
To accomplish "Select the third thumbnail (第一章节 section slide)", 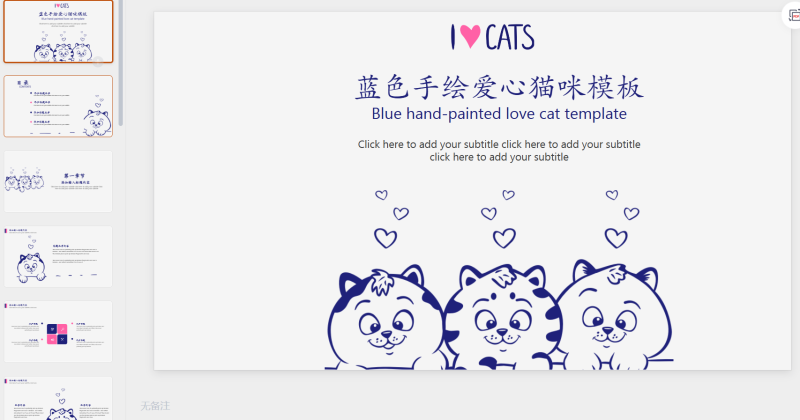I will [x=58, y=181].
